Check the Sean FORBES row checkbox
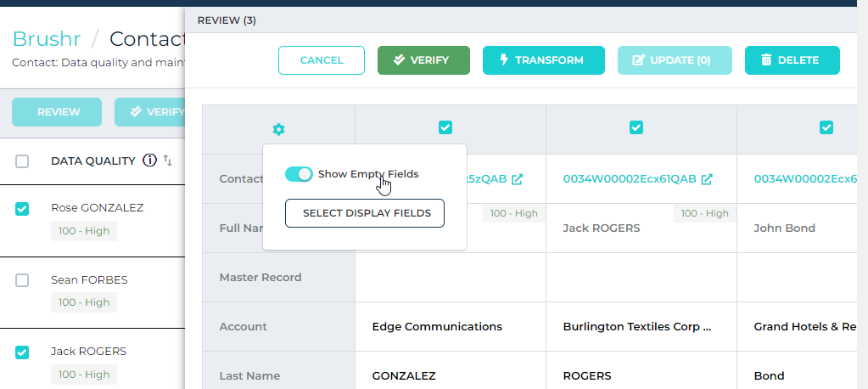 [22, 280]
